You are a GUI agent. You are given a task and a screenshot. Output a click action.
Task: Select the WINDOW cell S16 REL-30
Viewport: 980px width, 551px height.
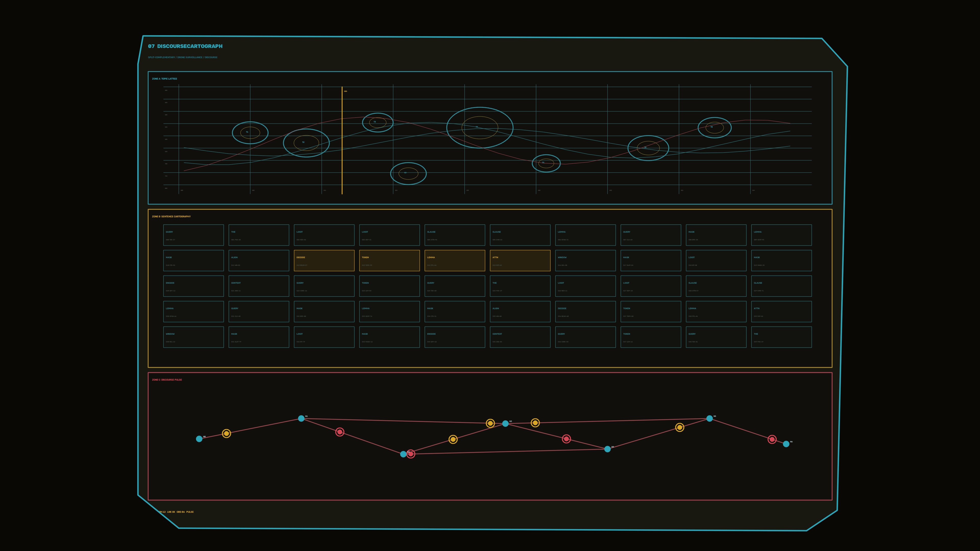coord(585,260)
